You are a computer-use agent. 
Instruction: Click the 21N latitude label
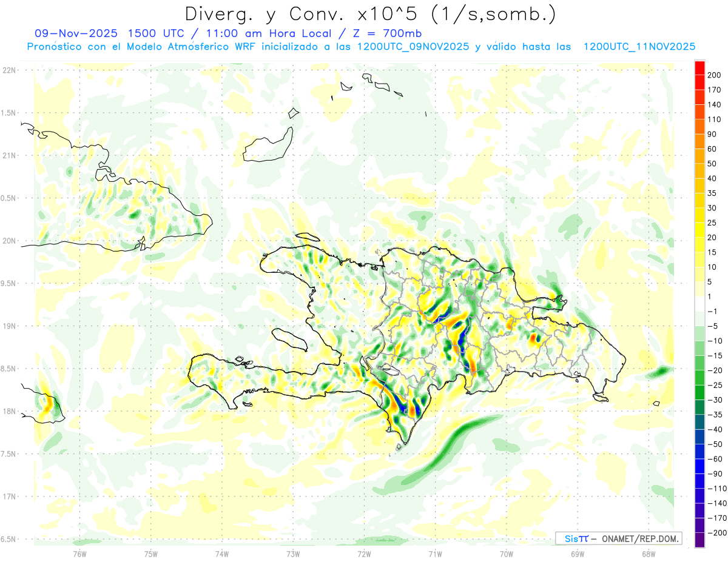(8, 156)
